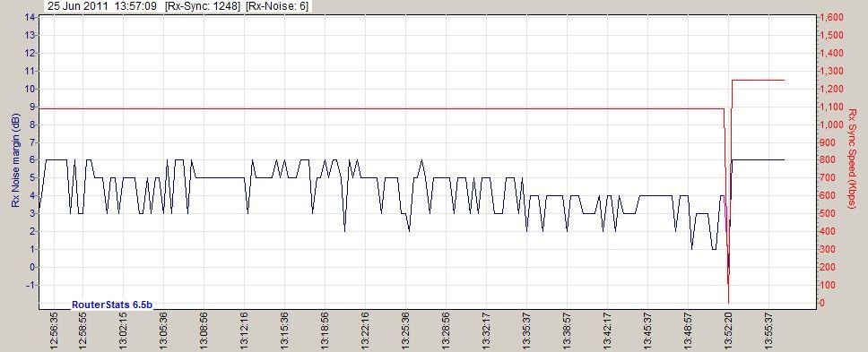Click the 14 value on the dB axis
This screenshot has height=352, width=868.
pos(30,17)
